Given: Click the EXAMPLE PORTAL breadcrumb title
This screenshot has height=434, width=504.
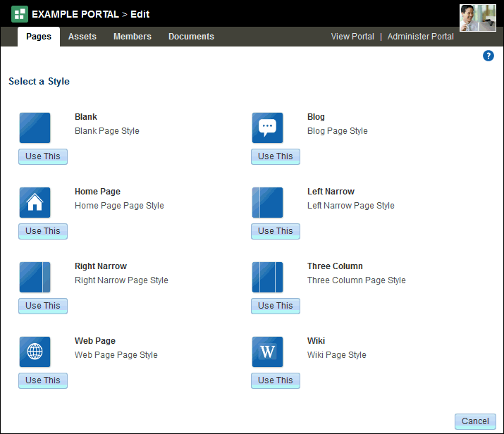Looking at the screenshot, I should click(x=75, y=14).
